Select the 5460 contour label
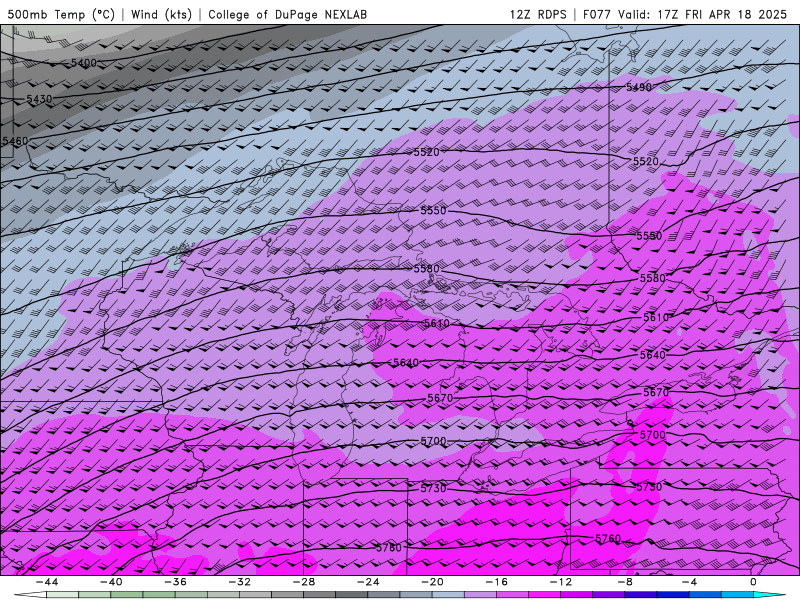 tap(15, 141)
